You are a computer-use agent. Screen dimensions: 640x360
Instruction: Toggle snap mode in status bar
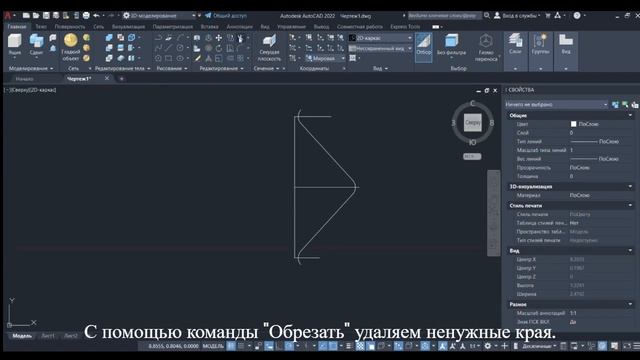coord(241,346)
